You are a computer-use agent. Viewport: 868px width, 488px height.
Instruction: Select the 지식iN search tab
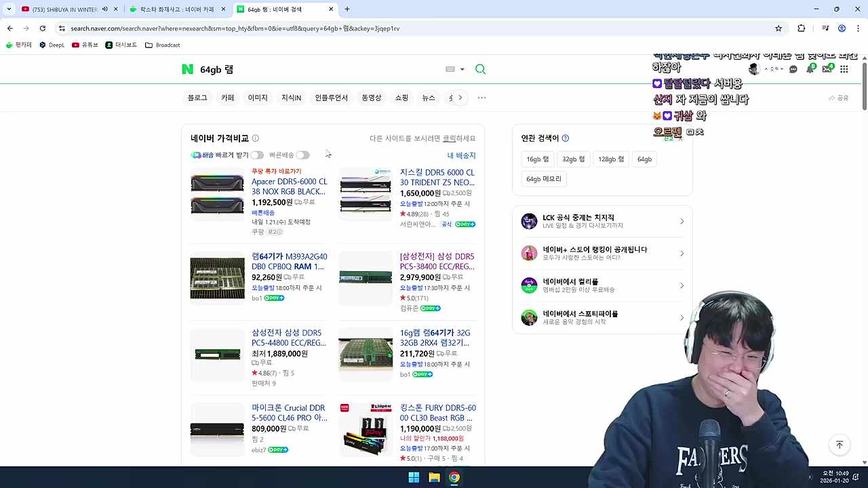coord(292,98)
